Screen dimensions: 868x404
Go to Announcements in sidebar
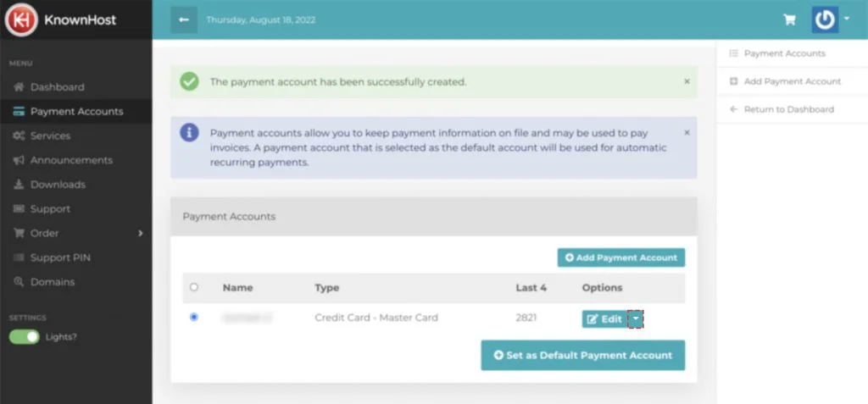tap(71, 160)
